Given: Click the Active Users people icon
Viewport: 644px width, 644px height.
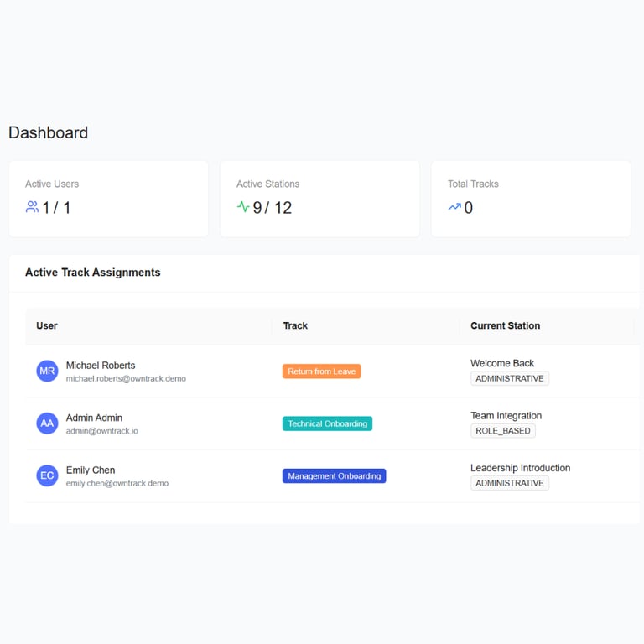Looking at the screenshot, I should pyautogui.click(x=32, y=207).
